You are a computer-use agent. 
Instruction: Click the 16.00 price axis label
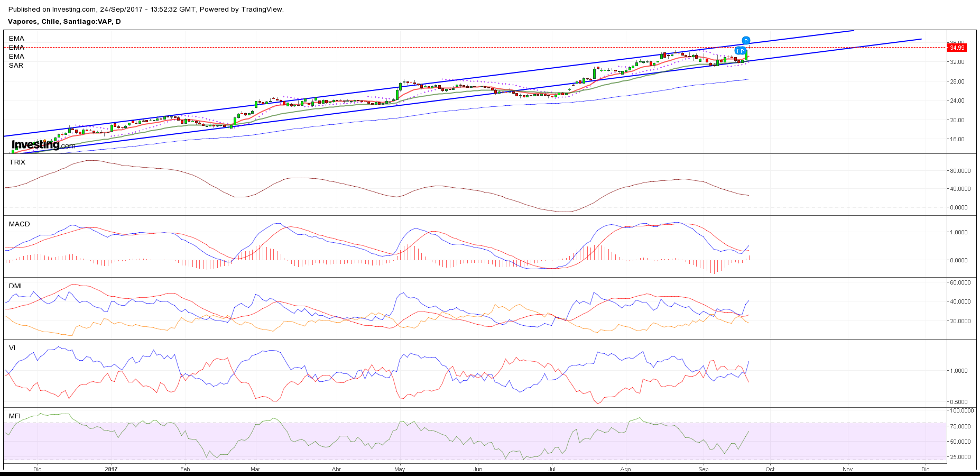[957, 140]
